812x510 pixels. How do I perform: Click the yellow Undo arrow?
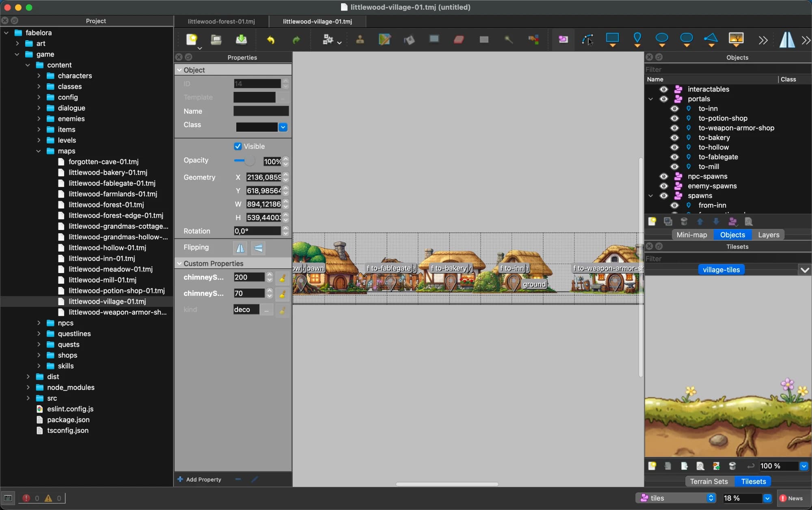point(271,40)
